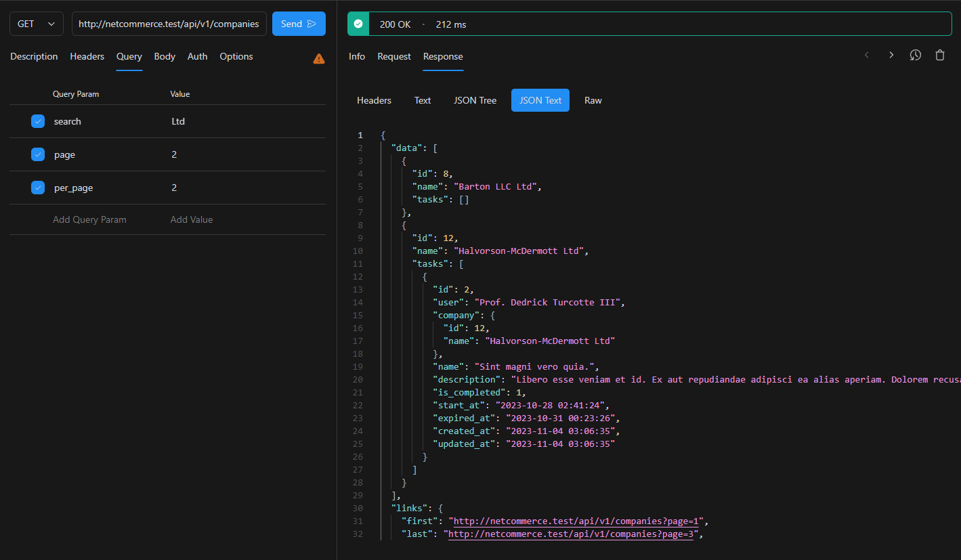Click the next response chevron arrow
Image resolution: width=961 pixels, height=560 pixels.
coord(891,55)
